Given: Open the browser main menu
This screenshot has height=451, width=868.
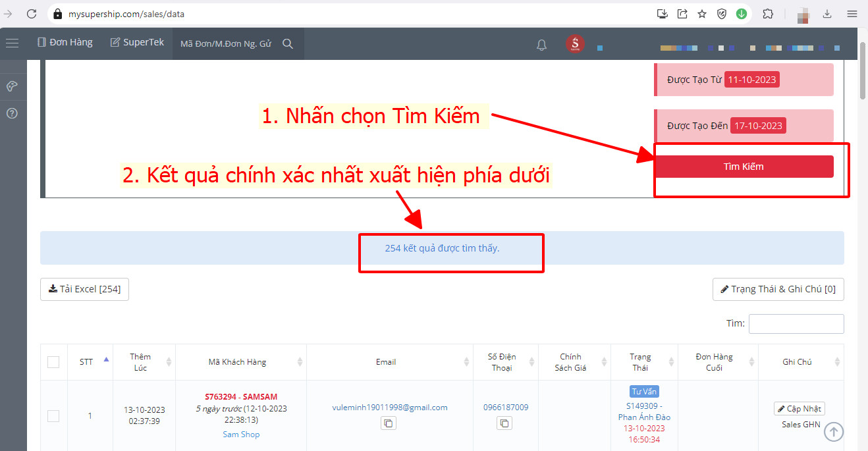Looking at the screenshot, I should pyautogui.click(x=852, y=13).
